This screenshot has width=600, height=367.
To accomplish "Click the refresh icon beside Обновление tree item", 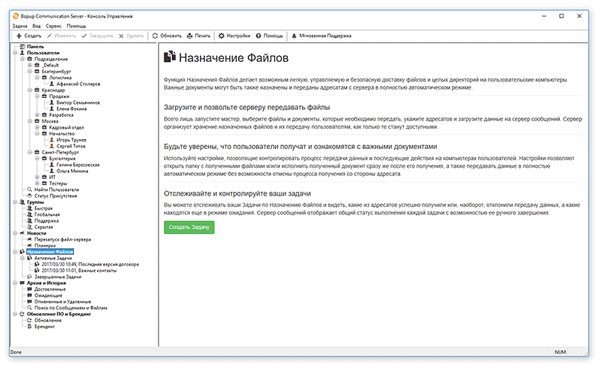I will point(29,320).
